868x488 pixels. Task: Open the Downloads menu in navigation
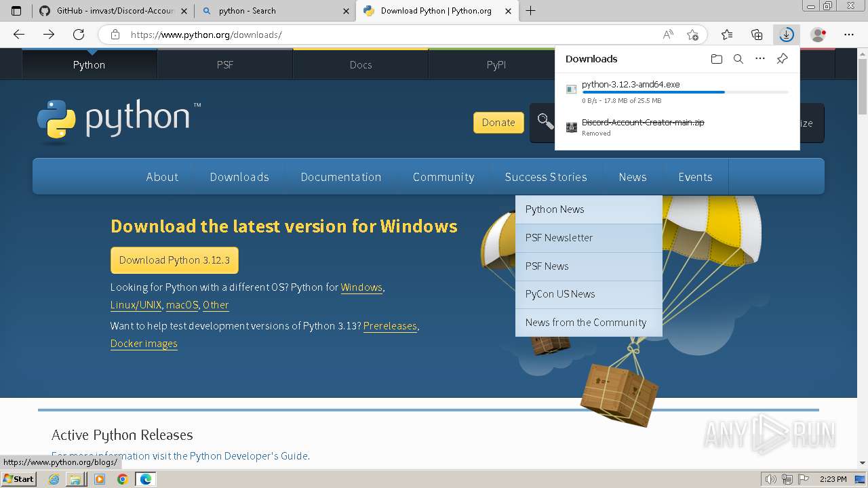tap(239, 177)
